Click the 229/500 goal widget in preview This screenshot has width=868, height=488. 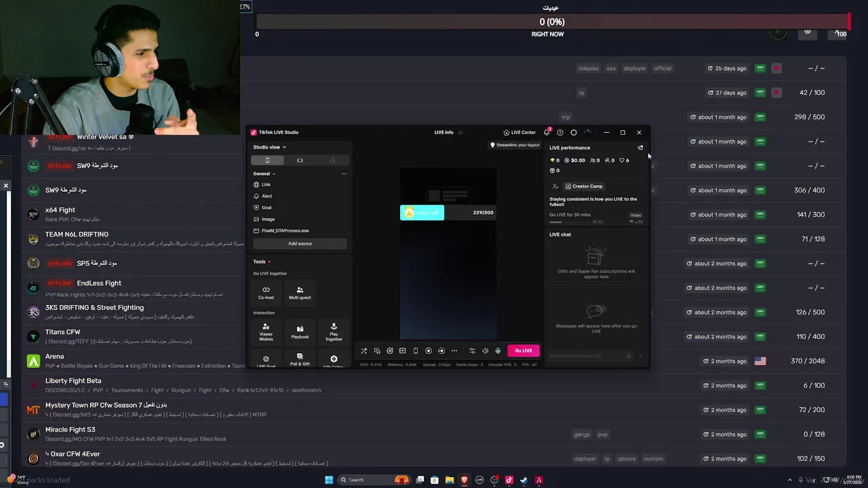(x=448, y=212)
